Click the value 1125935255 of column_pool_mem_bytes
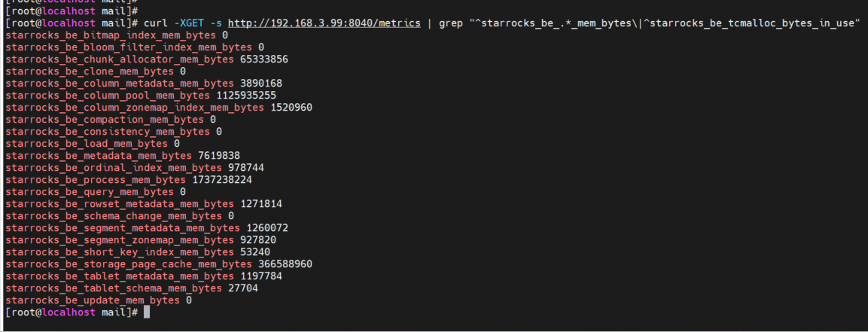 (x=245, y=96)
